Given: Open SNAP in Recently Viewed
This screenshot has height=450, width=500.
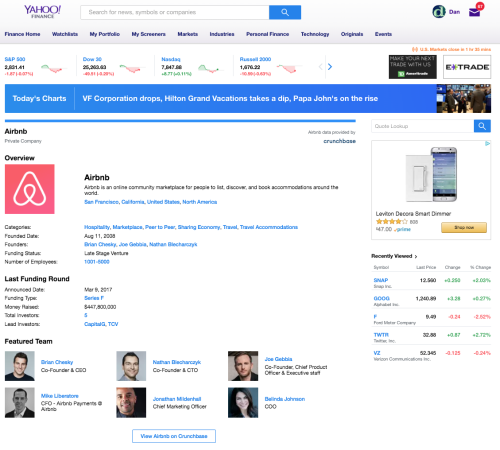Looking at the screenshot, I should pyautogui.click(x=381, y=280).
